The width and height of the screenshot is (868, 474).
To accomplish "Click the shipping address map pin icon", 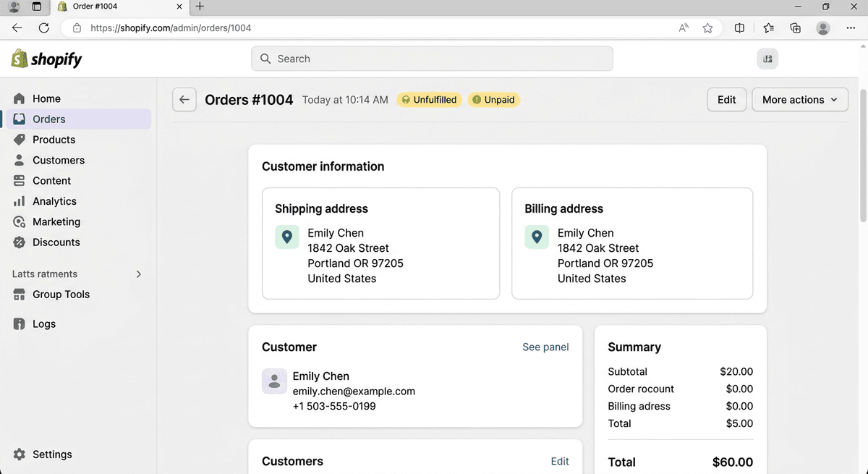I will 286,237.
